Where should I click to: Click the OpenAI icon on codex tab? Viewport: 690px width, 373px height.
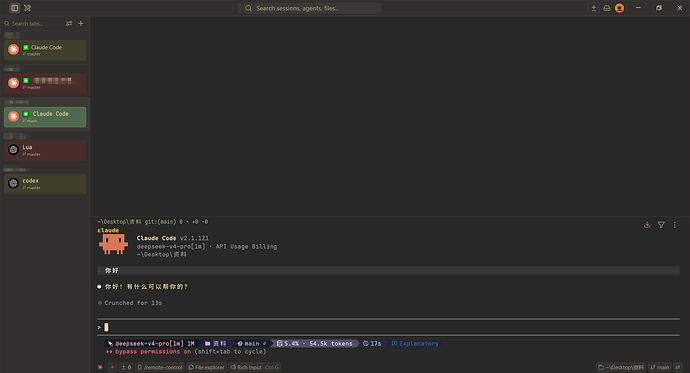13,183
